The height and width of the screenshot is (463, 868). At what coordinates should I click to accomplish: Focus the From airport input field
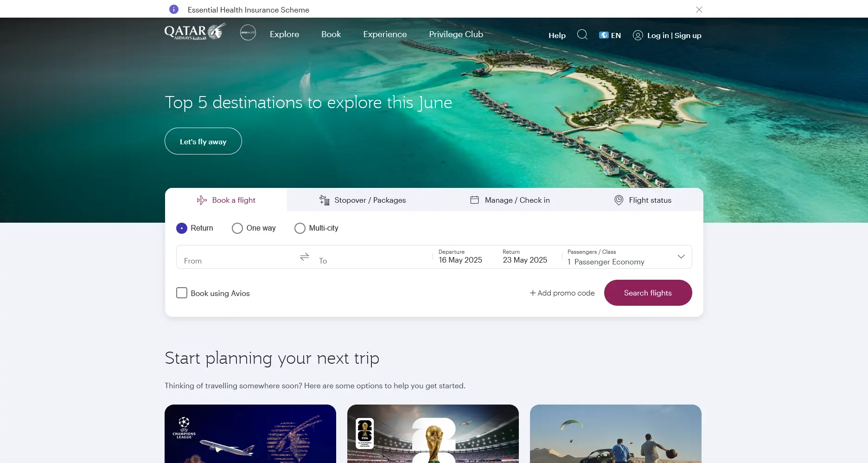237,257
